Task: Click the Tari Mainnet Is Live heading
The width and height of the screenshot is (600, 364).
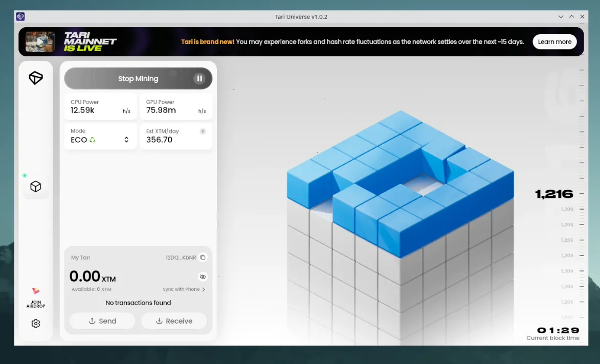Action: tap(90, 42)
